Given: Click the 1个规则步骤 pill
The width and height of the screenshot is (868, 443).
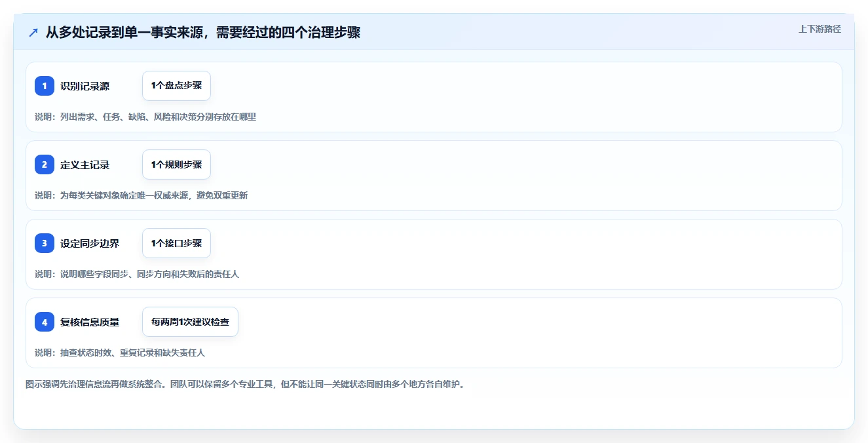Looking at the screenshot, I should coord(176,164).
